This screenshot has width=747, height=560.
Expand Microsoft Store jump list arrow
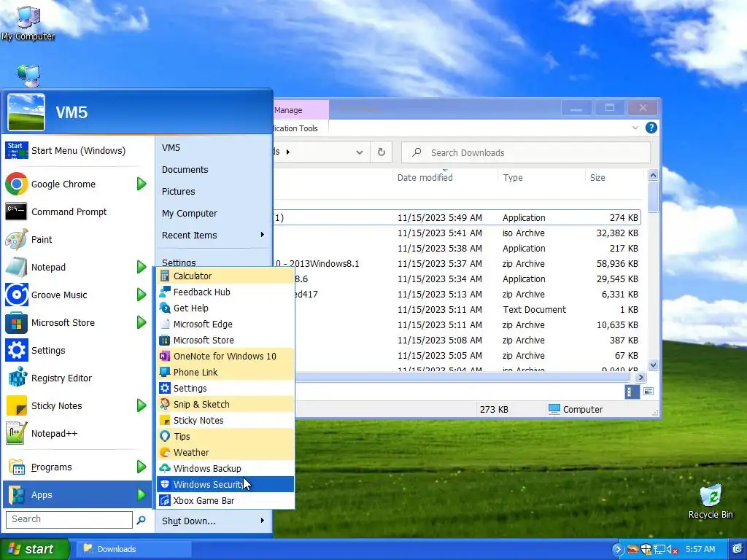tap(142, 322)
